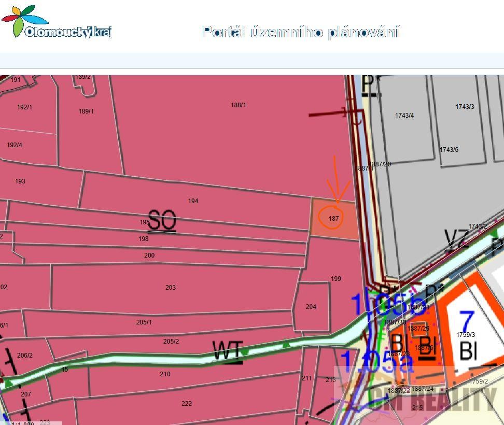Select the small parcel 204
The width and height of the screenshot is (504, 425).
click(311, 307)
